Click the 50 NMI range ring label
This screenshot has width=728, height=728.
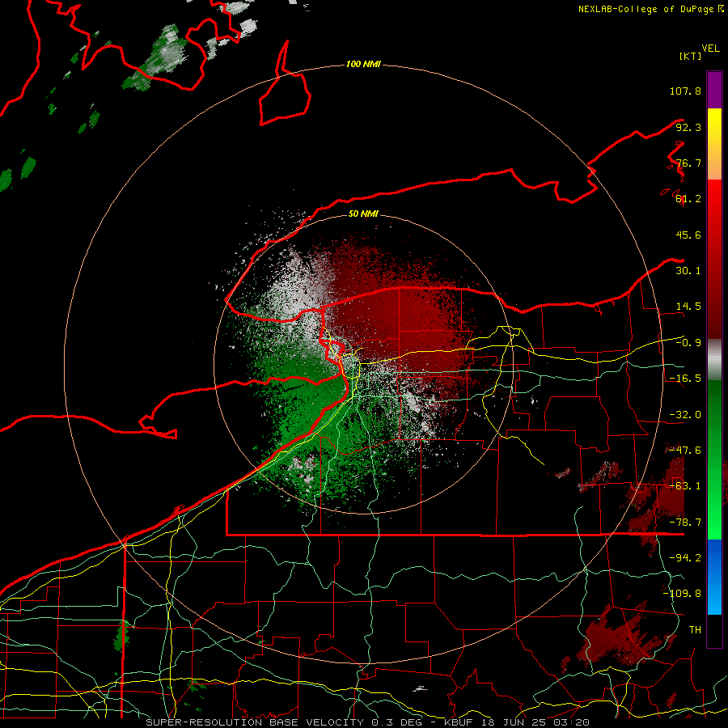363,214
